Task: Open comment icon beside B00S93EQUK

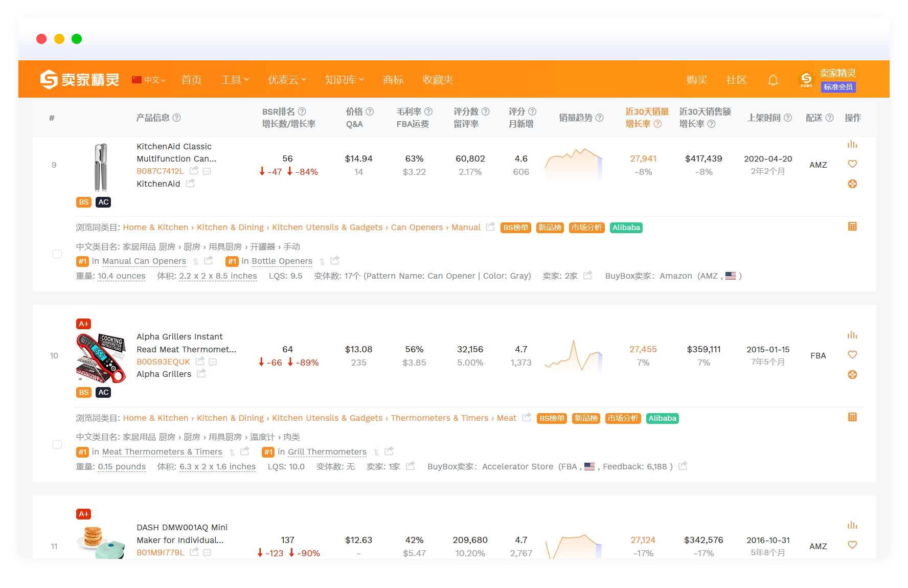Action: pos(213,362)
